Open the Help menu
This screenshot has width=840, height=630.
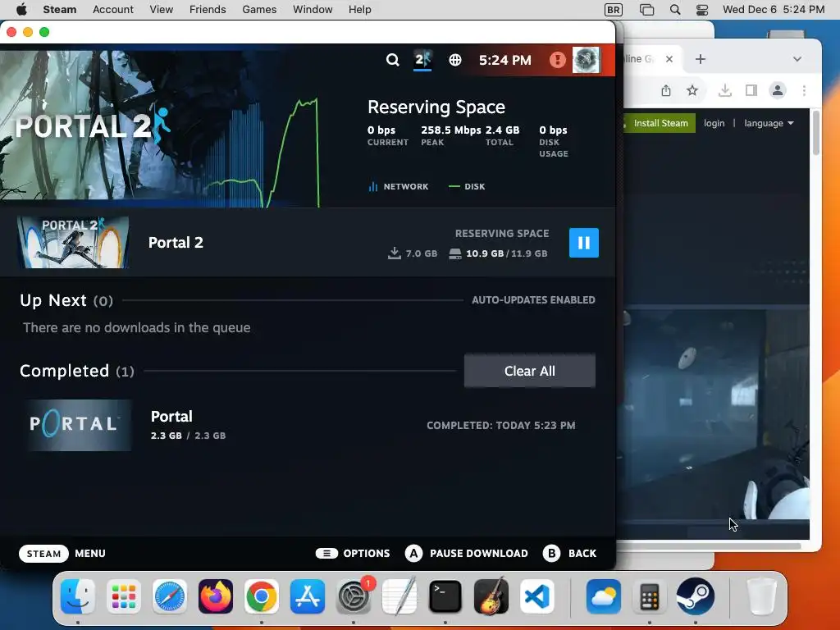pos(359,10)
